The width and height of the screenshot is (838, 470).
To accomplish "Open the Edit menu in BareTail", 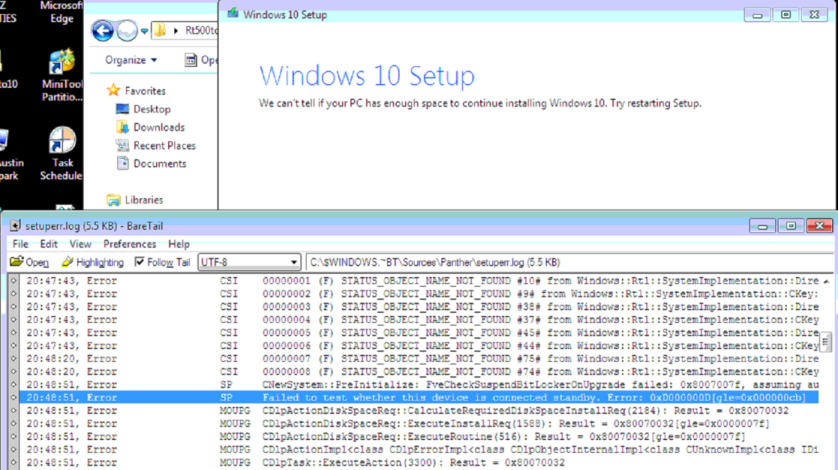I will pos(49,244).
